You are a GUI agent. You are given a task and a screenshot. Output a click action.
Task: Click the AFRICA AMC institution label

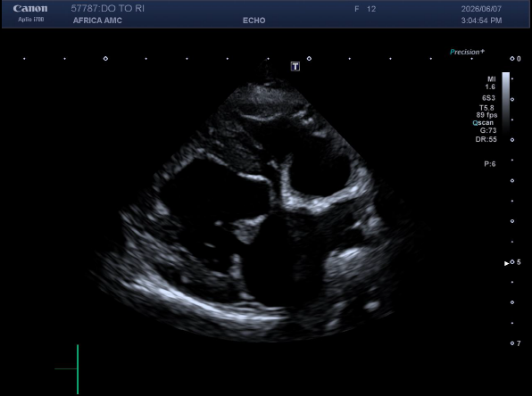click(97, 21)
